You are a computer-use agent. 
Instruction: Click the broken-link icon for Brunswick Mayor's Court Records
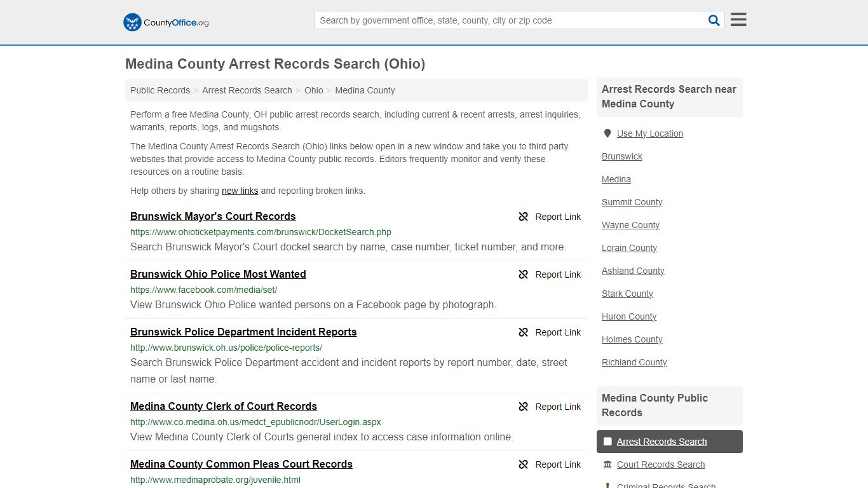coord(524,217)
